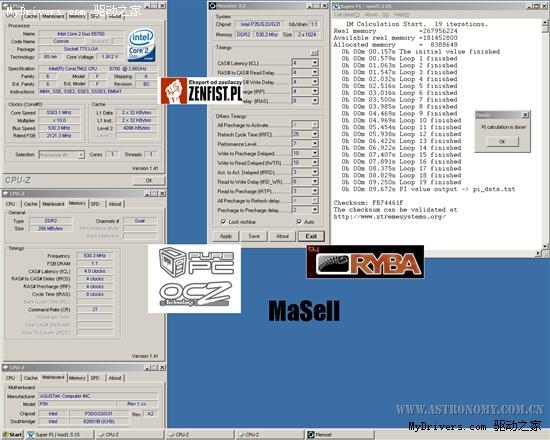Open Mainboard tab in CPU-Z Memory window

[x=53, y=204]
